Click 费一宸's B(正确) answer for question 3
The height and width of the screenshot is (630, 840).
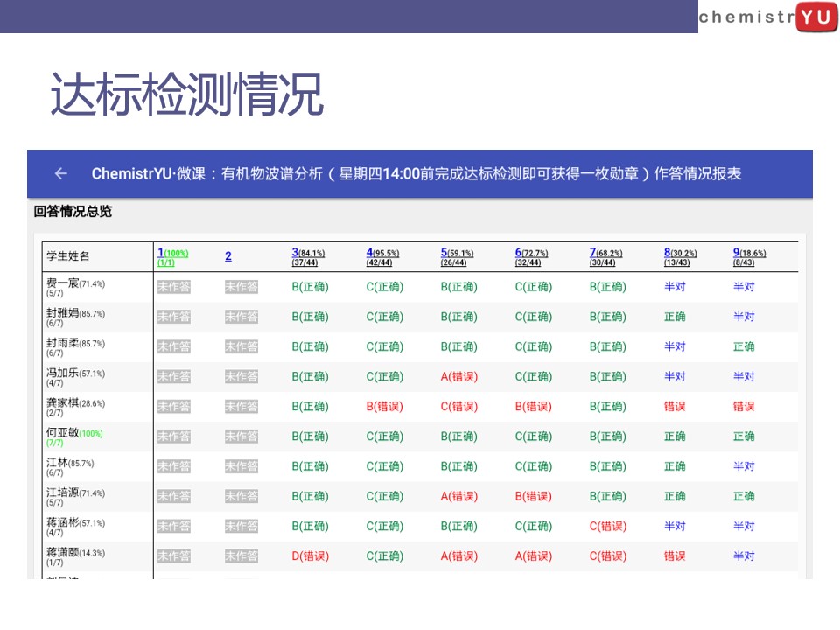click(x=310, y=287)
